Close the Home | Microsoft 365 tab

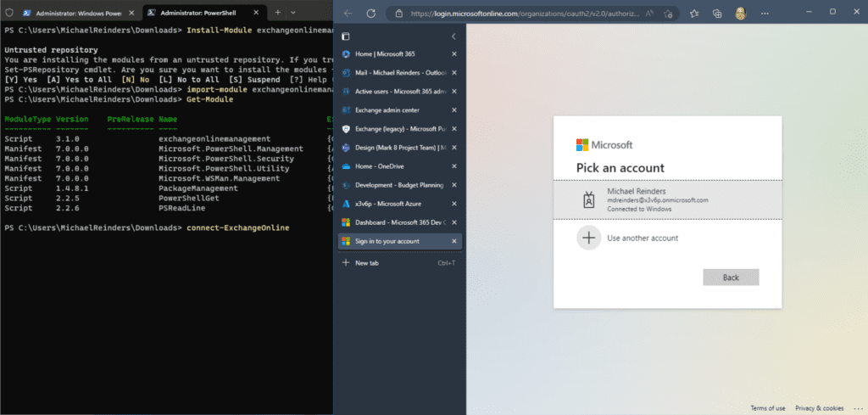pos(454,53)
